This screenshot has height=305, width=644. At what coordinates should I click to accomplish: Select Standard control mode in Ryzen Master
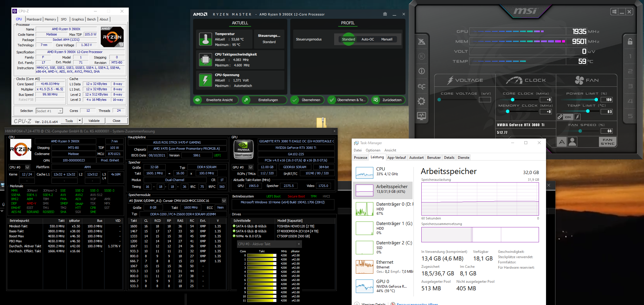click(x=348, y=39)
